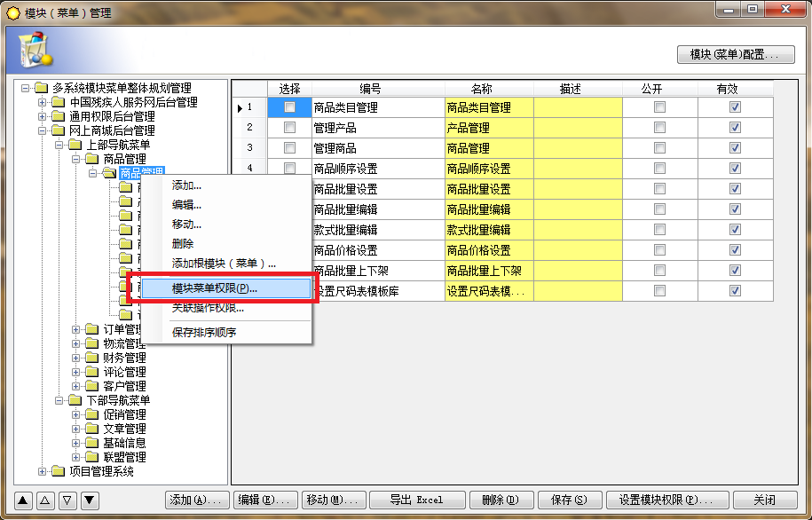Collapse the 上部导航菜单 node

[x=59, y=145]
